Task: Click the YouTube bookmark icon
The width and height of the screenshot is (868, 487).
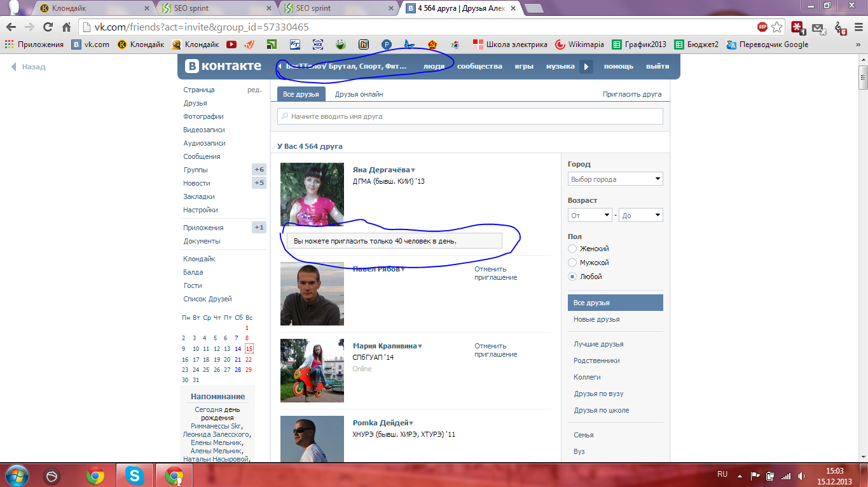Action: (x=231, y=45)
